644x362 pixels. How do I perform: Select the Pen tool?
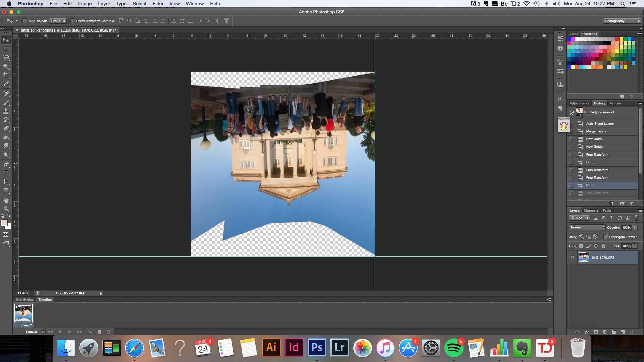(6, 164)
